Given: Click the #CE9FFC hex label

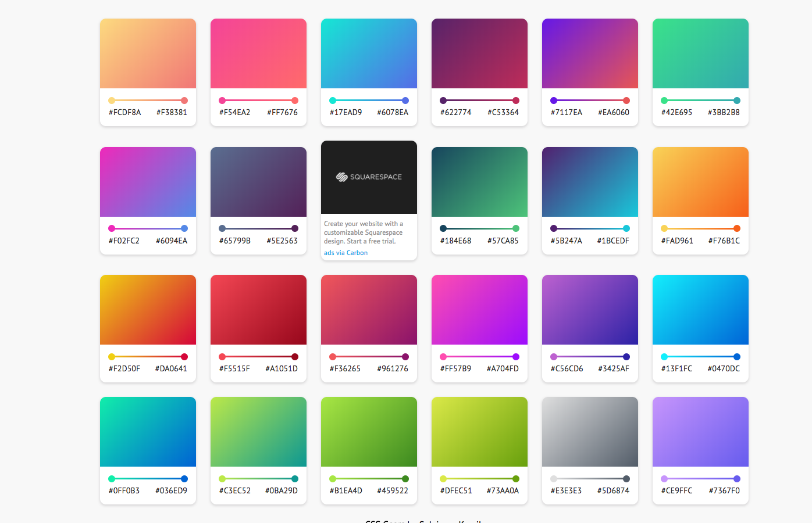Looking at the screenshot, I should pos(676,490).
